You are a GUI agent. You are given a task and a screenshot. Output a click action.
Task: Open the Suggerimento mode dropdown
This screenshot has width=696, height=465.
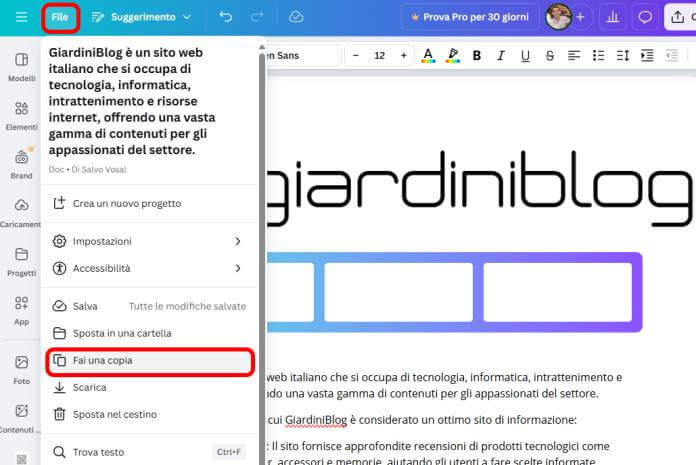141,17
